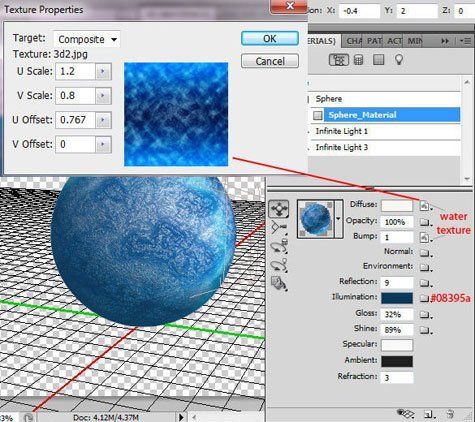
Task: Click the Opacity field showing 100%
Action: coord(397,222)
